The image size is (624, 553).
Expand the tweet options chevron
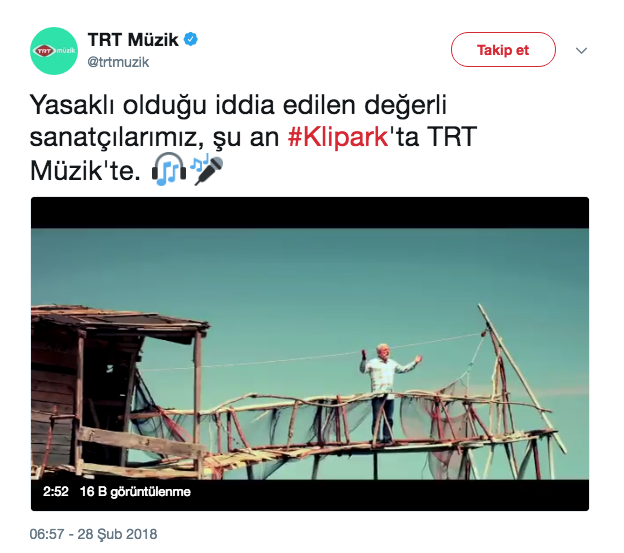(x=581, y=51)
